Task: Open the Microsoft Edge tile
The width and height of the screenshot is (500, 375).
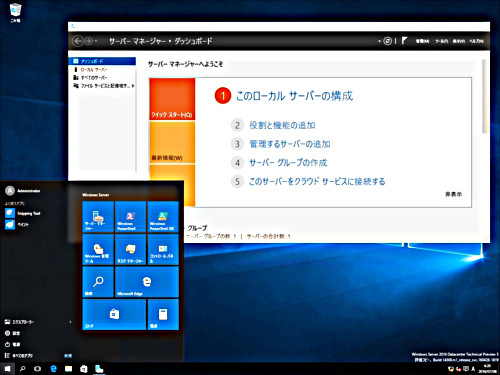Action: 147,282
